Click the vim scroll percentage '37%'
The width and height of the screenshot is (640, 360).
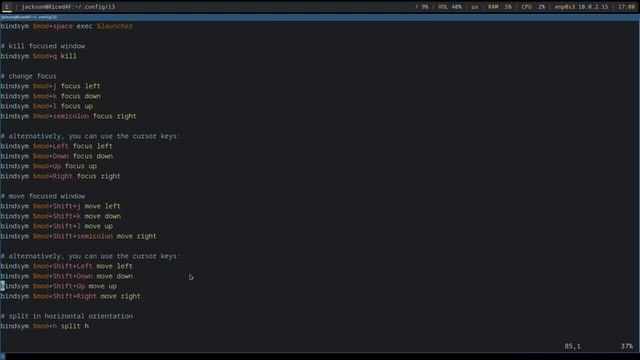point(627,346)
